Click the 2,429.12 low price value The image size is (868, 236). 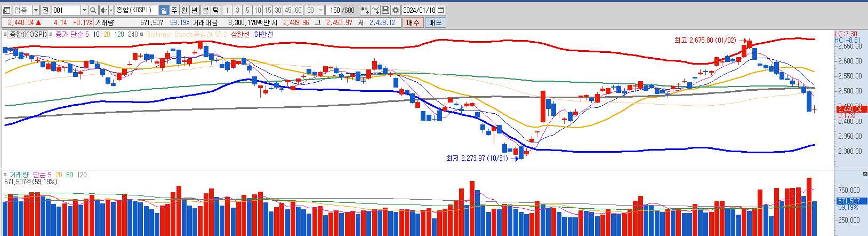click(x=382, y=22)
